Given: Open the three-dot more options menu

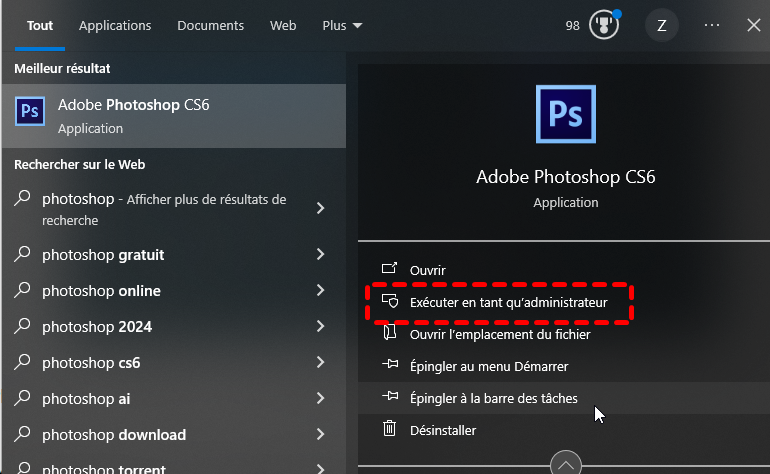Looking at the screenshot, I should pyautogui.click(x=711, y=26).
